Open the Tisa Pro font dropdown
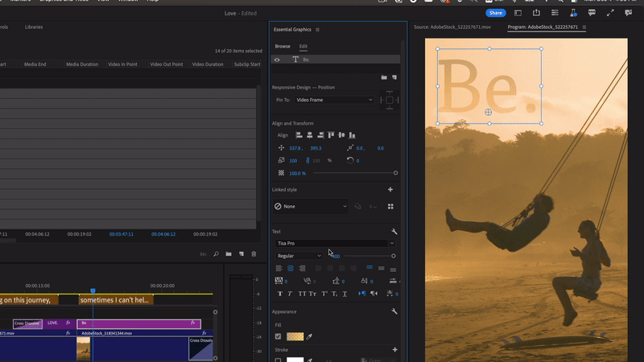The height and width of the screenshot is (362, 644). 335,244
